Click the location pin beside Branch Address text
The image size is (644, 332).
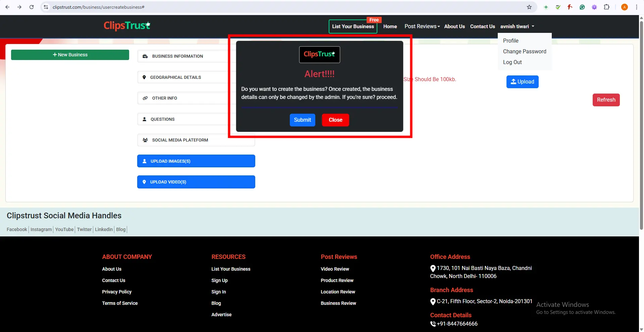pos(433,301)
